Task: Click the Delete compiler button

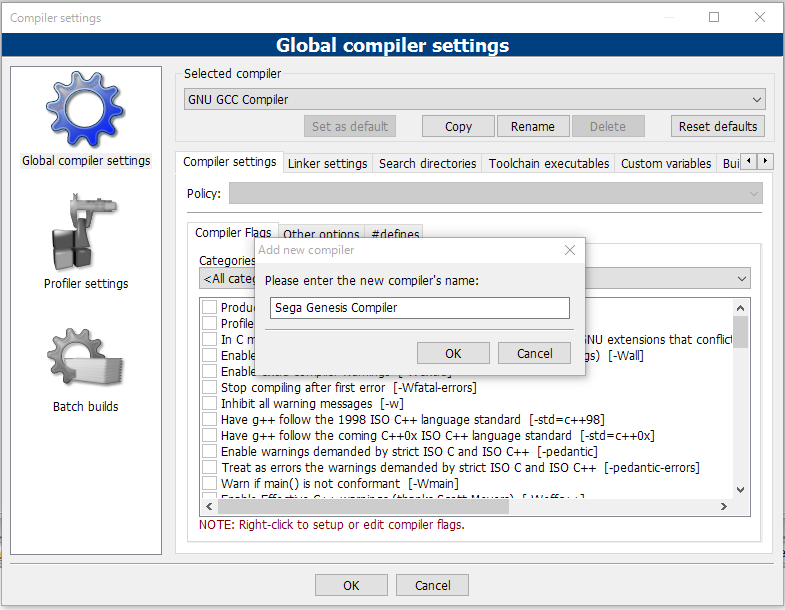Action: point(608,126)
